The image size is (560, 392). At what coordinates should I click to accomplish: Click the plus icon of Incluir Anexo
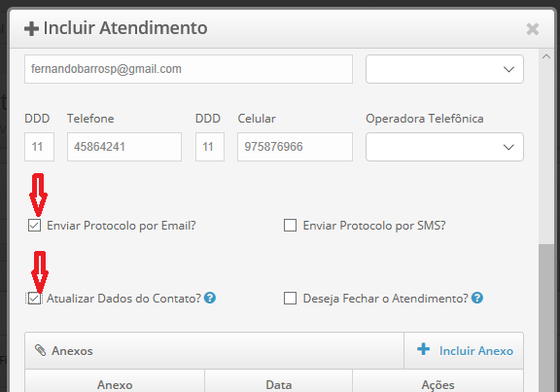tap(424, 349)
